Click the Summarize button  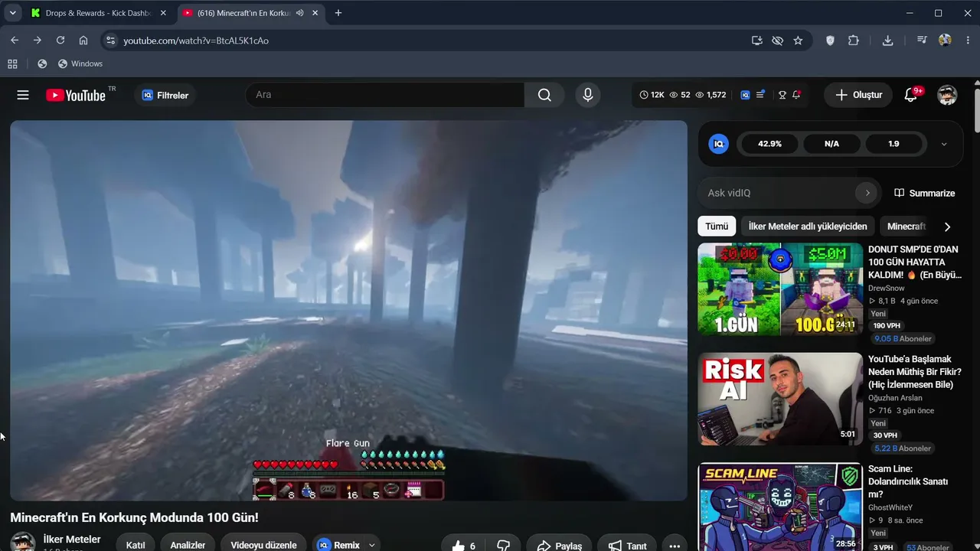tap(924, 193)
